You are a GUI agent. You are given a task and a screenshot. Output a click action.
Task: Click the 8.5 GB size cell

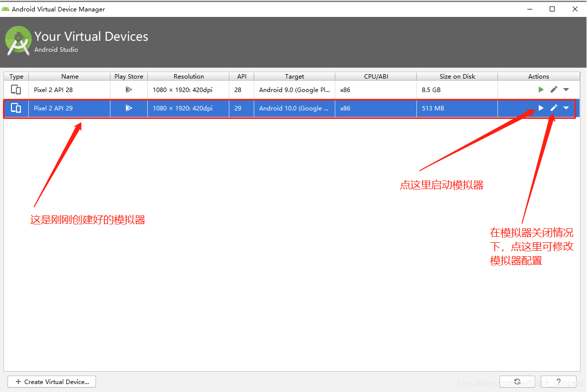tap(457, 90)
